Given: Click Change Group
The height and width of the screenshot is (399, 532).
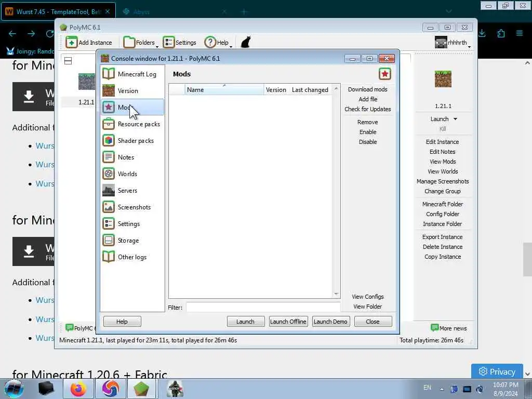Looking at the screenshot, I should (x=442, y=191).
